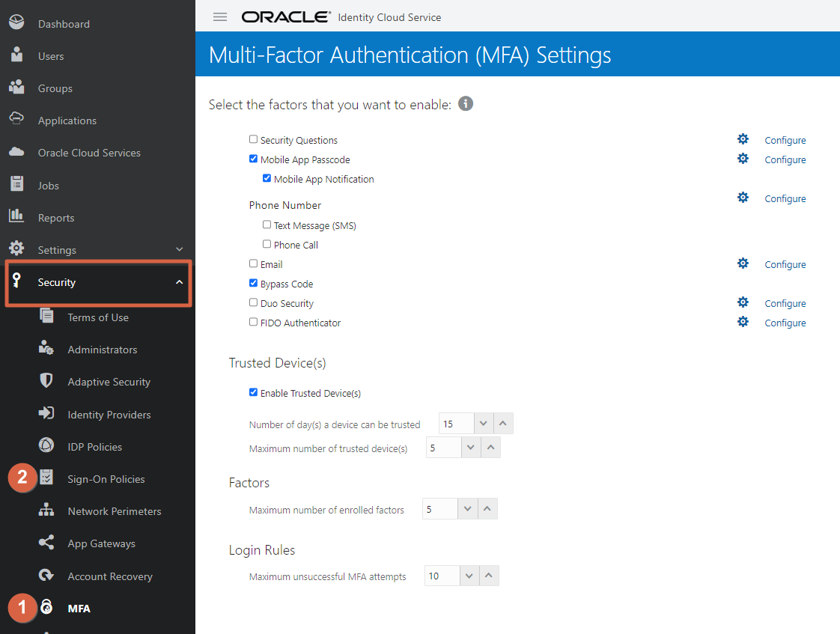Screen dimensions: 840x634
Task: Click the Sign-On Policies checklist icon
Action: pos(46,477)
